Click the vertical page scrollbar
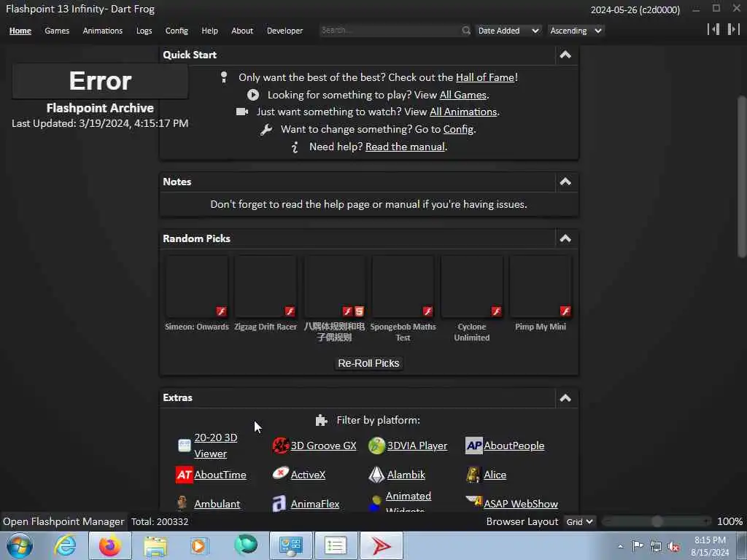 [741, 176]
